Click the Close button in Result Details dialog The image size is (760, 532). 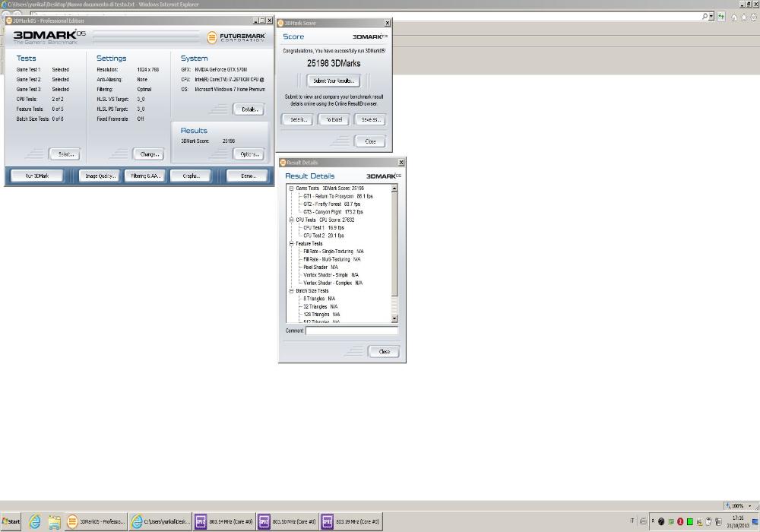[x=384, y=352]
